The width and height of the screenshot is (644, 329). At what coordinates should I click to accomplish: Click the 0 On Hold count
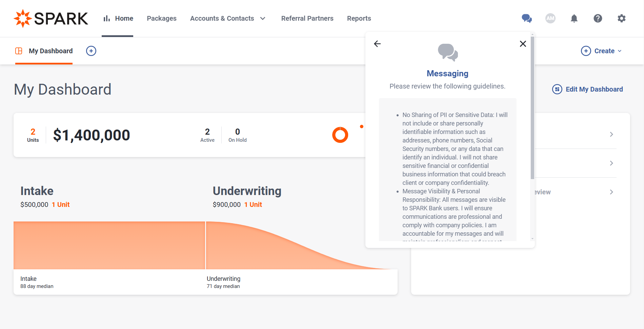tap(238, 135)
